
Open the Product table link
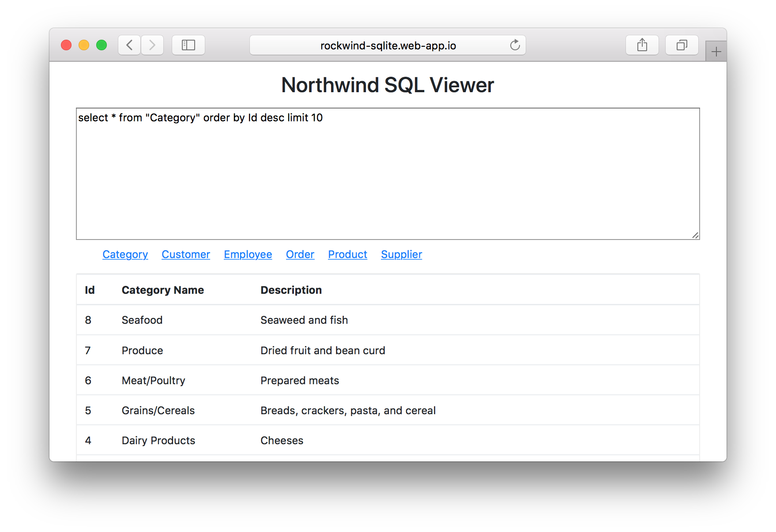pos(348,255)
